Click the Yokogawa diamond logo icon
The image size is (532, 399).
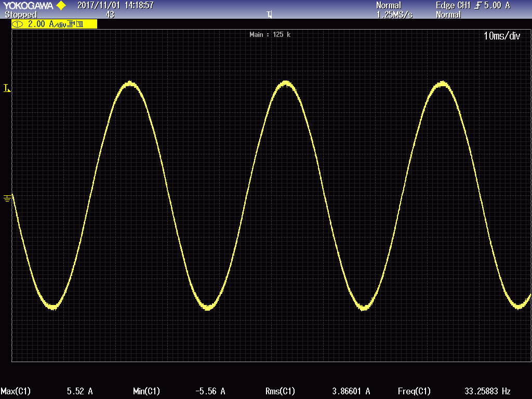pos(61,5)
